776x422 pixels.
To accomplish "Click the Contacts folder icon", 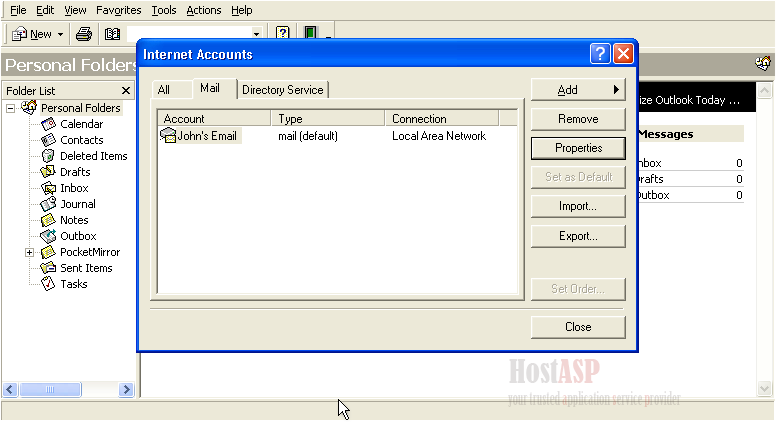I will click(48, 140).
